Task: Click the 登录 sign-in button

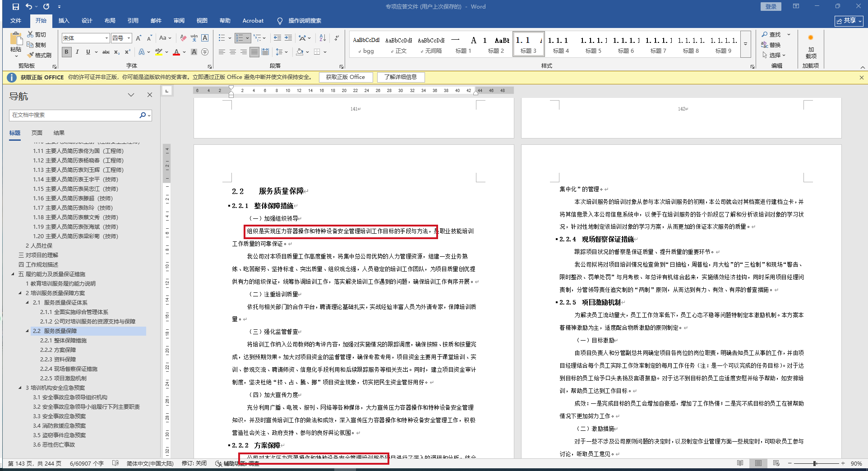Action: coord(771,7)
